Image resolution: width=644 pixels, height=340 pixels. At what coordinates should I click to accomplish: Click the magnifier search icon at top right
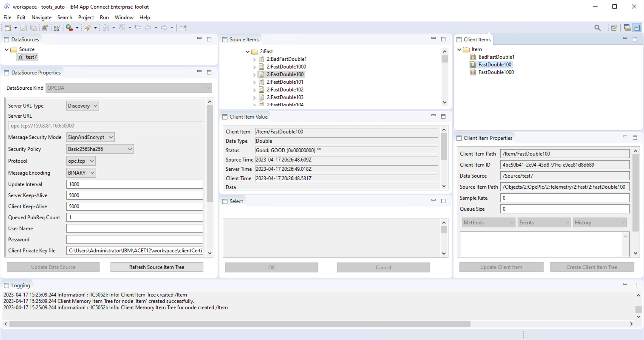tap(597, 28)
